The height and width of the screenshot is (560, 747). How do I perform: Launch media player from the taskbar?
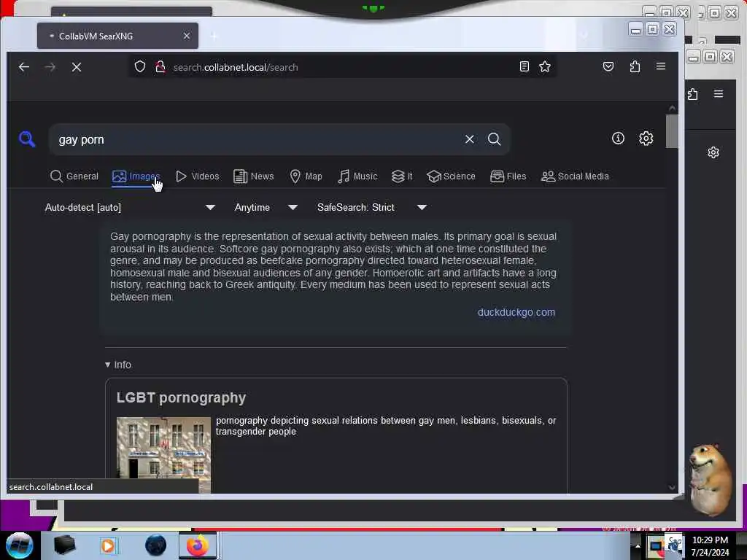coord(108,545)
